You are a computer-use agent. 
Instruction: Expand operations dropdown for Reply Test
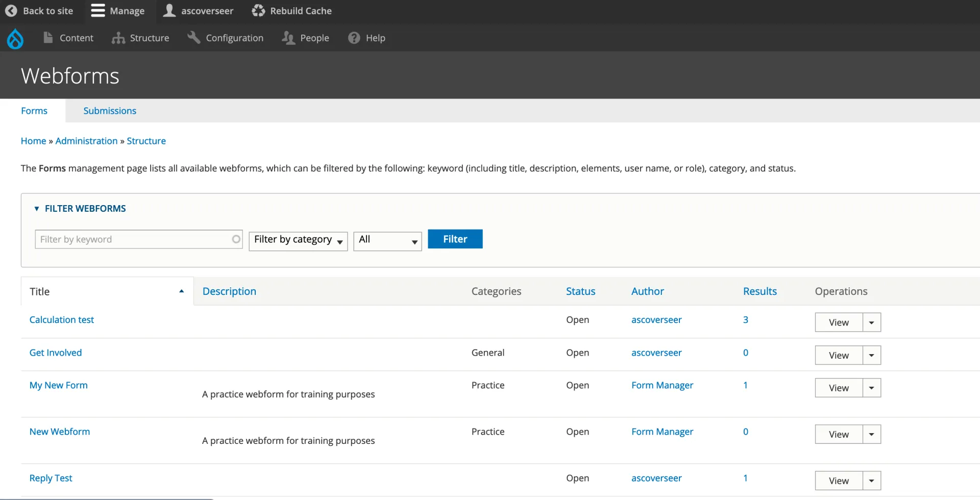(872, 481)
